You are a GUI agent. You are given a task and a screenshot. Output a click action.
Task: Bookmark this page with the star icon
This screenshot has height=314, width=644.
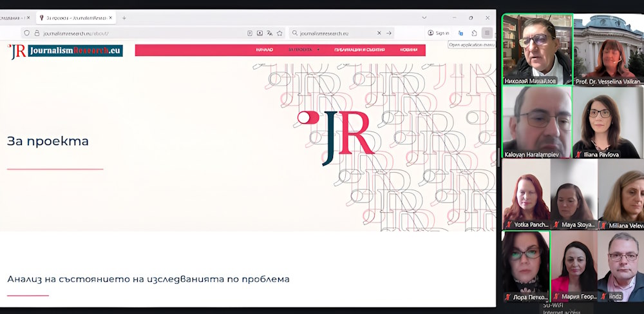click(x=279, y=33)
